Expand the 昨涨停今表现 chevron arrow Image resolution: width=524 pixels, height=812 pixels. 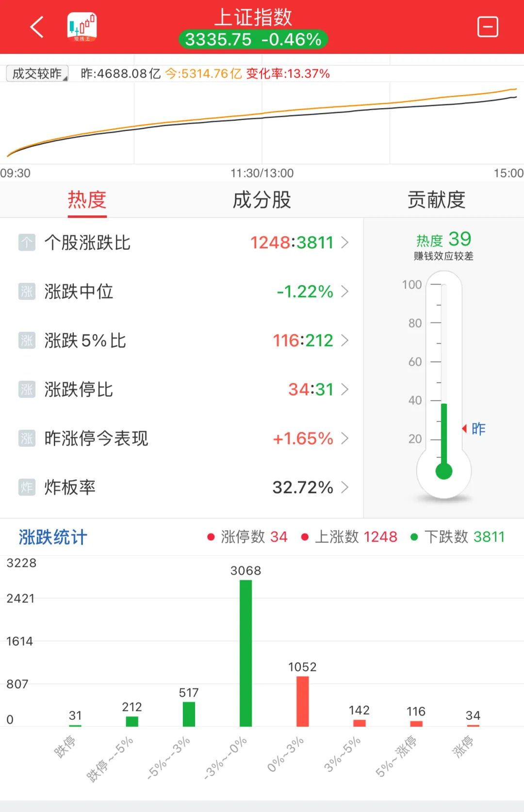(x=345, y=438)
